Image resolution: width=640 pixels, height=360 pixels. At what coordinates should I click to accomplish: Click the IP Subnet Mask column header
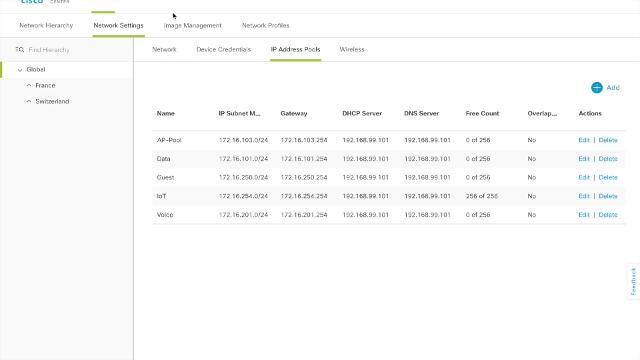[240, 113]
